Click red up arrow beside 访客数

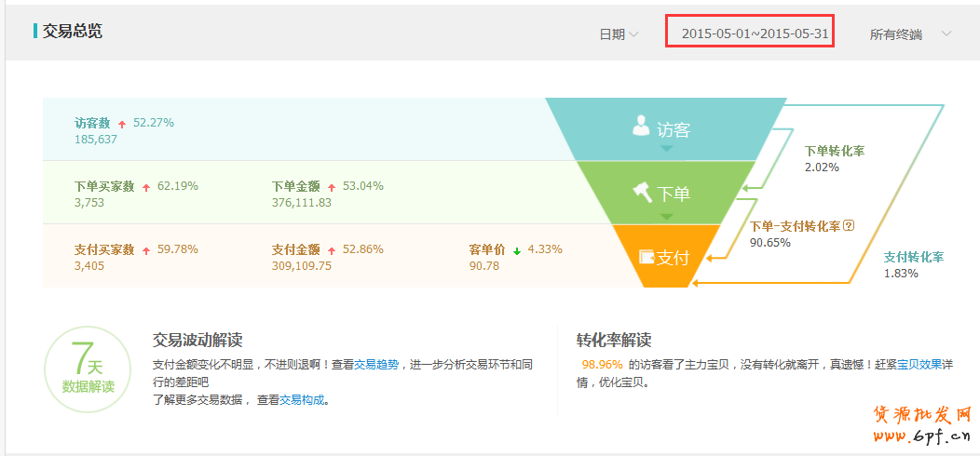121,124
